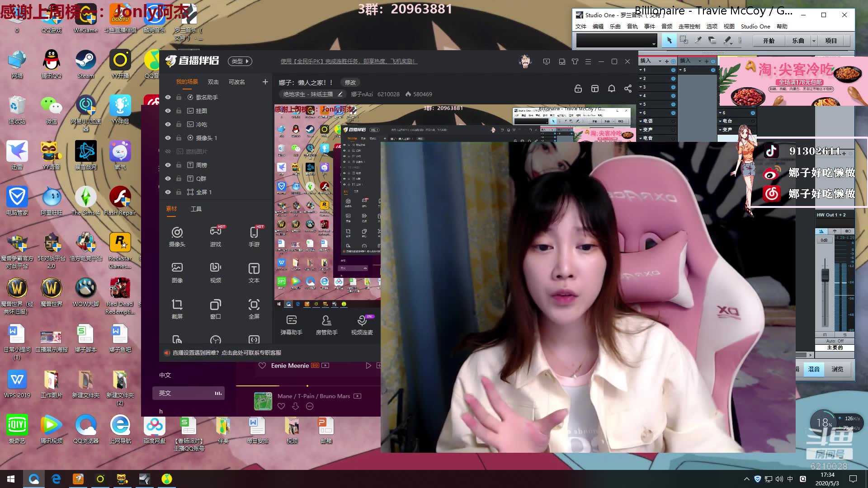Open 视频连麦 video link feature
Screen dimensions: 868x488
click(x=362, y=324)
